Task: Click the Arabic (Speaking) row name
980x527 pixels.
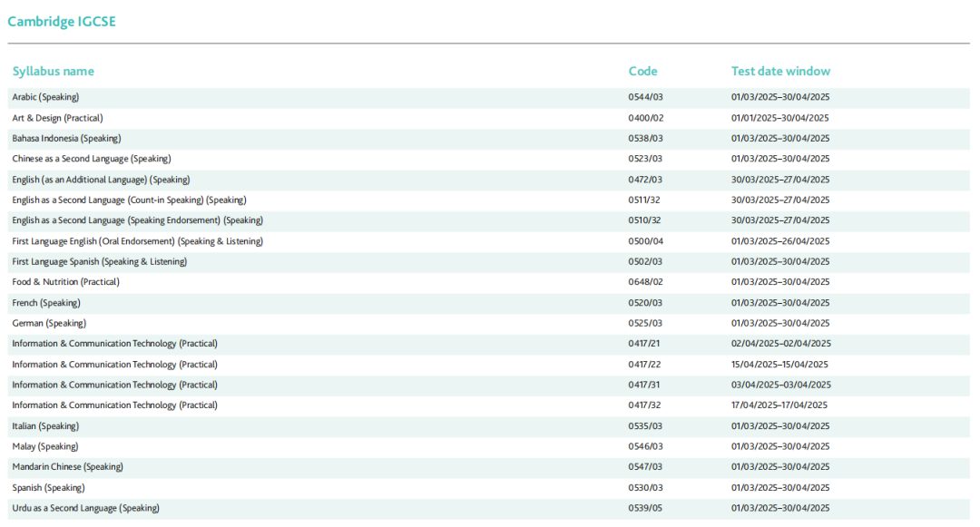Action: (x=45, y=97)
